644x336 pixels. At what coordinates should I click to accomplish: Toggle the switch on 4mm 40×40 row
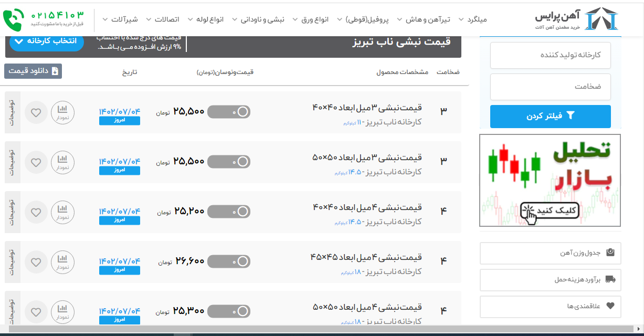(229, 212)
